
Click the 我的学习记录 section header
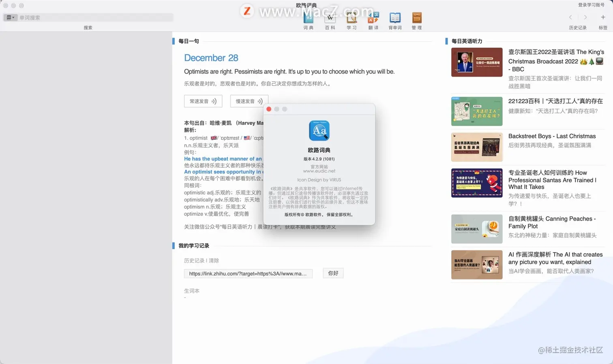coord(194,246)
